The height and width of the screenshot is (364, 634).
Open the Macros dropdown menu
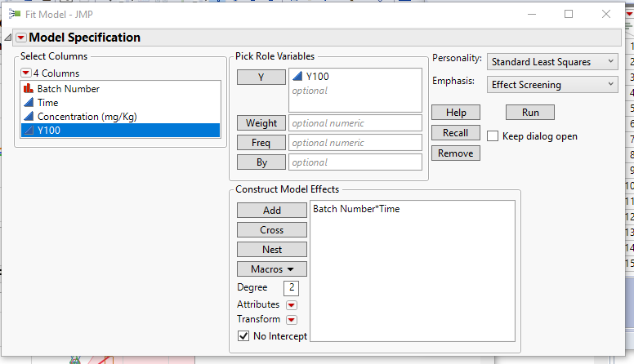click(x=272, y=269)
